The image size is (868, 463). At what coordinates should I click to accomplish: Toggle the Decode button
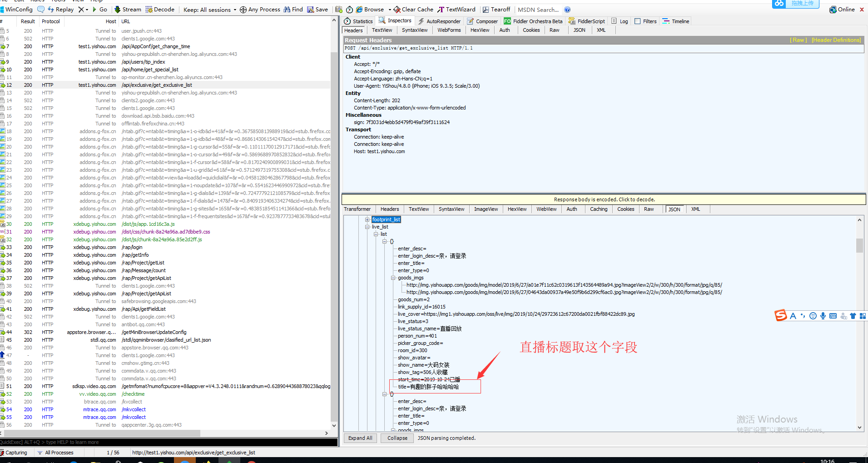pos(160,9)
